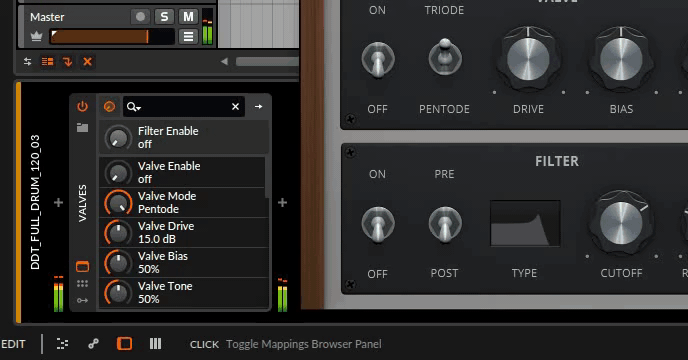The height and width of the screenshot is (360, 688).
Task: Toggle the orange device panel icon
Action: pyautogui.click(x=125, y=344)
